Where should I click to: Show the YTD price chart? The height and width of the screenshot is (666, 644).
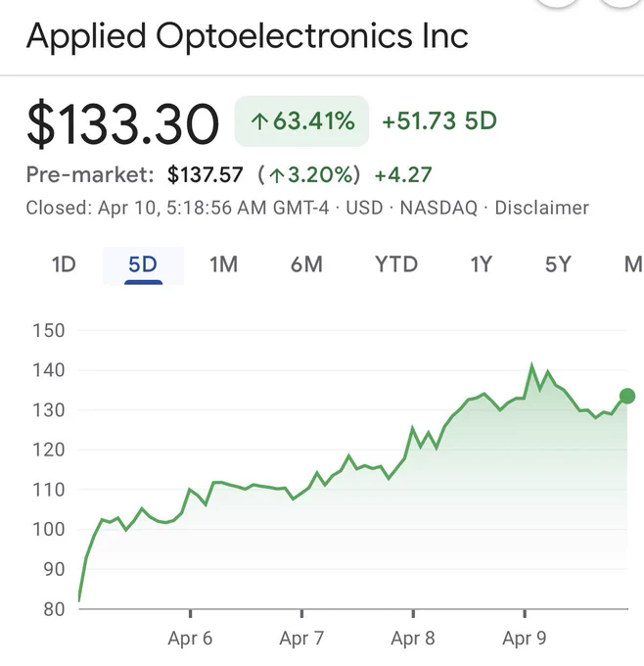point(396,264)
